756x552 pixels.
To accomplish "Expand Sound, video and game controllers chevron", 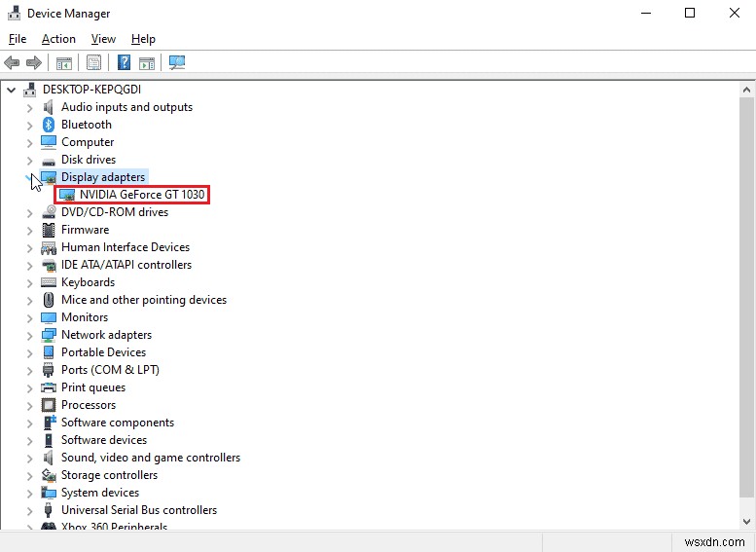I will pyautogui.click(x=30, y=458).
